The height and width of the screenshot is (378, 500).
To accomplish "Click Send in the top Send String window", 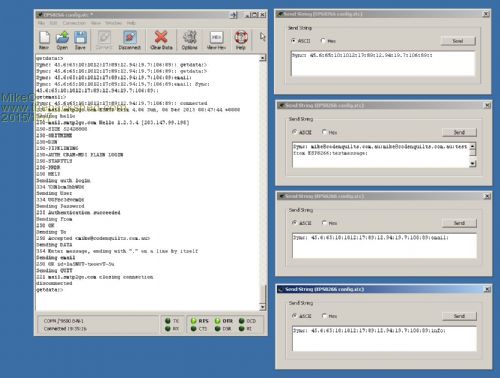I will pos(458,41).
